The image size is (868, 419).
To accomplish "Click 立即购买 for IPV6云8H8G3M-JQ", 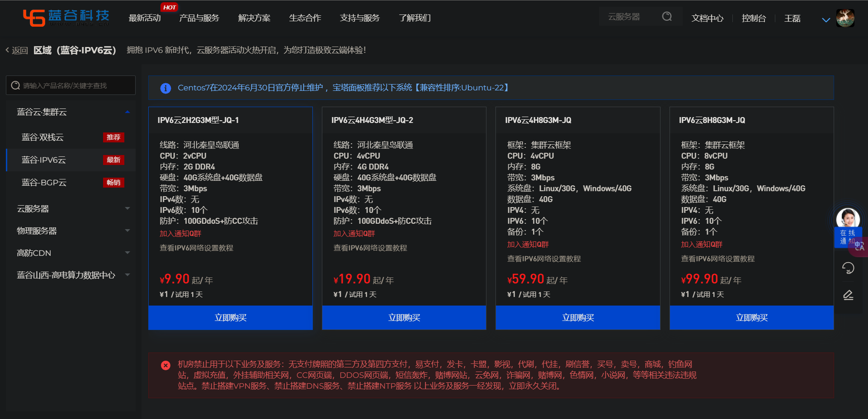I will tap(752, 318).
